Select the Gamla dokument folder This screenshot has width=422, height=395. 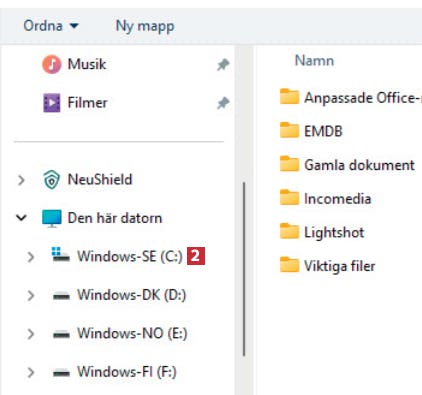point(347,165)
